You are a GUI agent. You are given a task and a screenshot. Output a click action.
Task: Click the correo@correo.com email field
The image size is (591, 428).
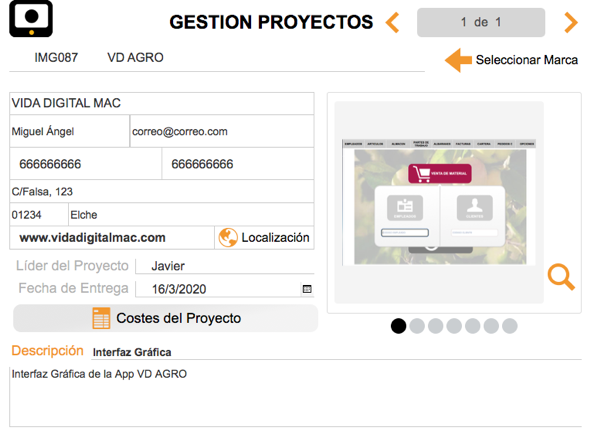click(x=222, y=131)
